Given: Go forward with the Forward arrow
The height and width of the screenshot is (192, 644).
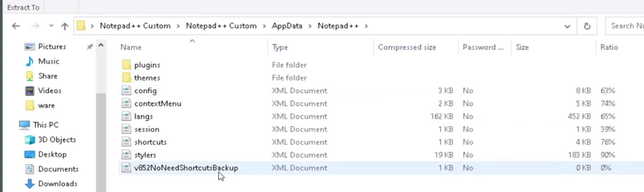Looking at the screenshot, I should point(35,26).
